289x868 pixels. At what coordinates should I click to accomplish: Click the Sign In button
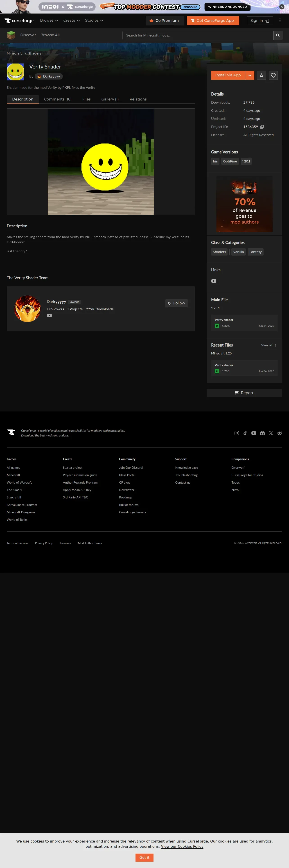coord(260,21)
